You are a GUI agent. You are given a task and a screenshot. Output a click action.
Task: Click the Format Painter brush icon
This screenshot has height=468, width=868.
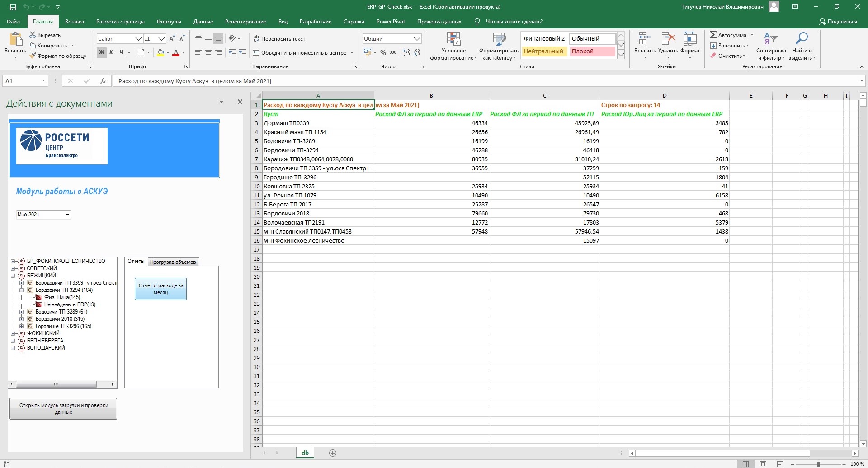click(x=33, y=56)
